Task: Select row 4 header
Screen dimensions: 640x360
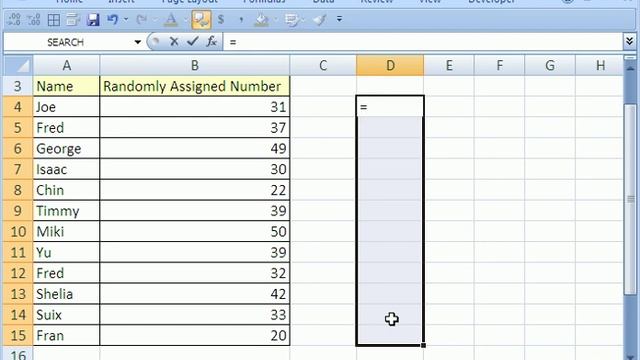Action: click(x=18, y=107)
